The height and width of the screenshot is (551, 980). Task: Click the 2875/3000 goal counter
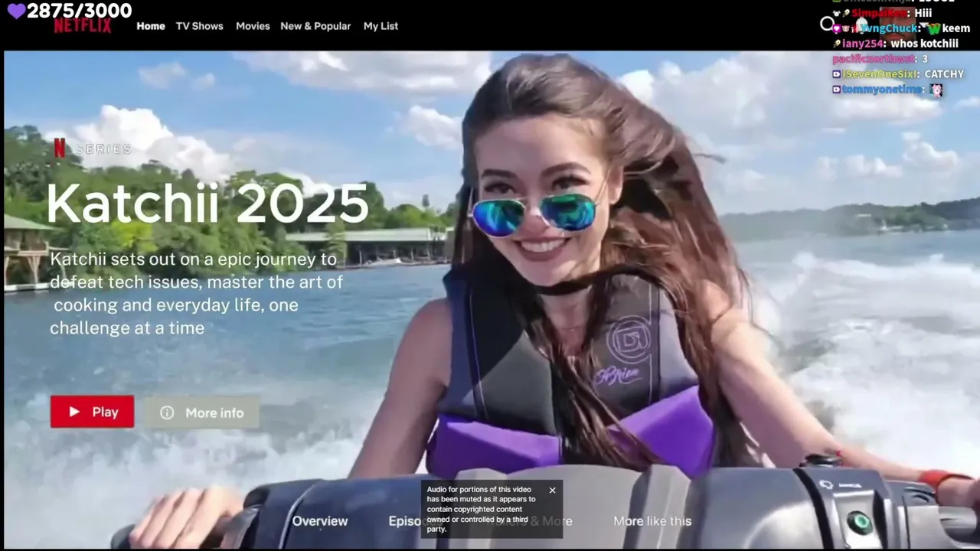coord(80,11)
